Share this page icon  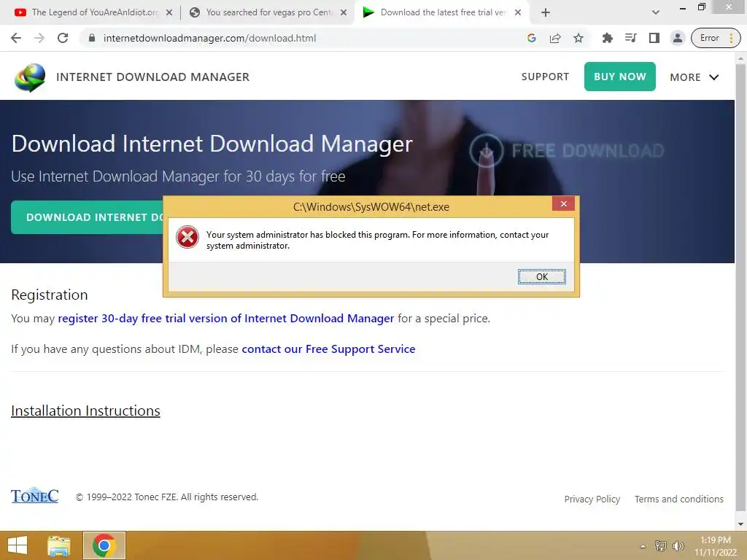(x=555, y=38)
